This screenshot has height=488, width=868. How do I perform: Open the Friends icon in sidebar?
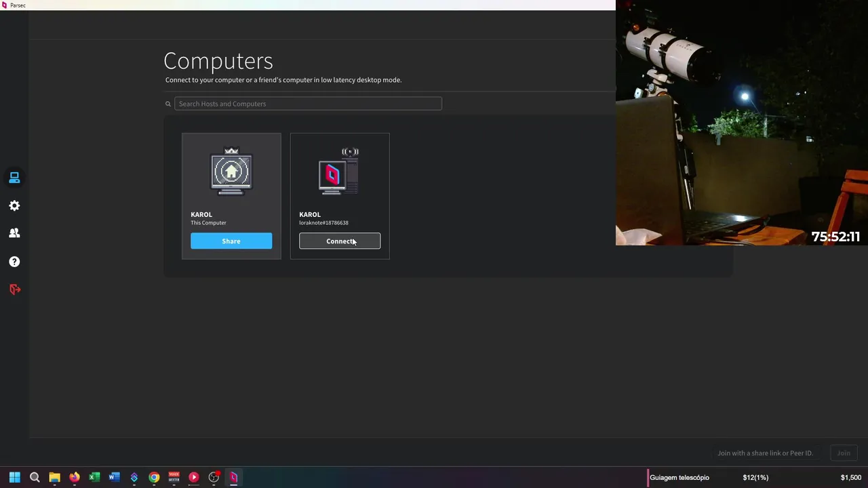pyautogui.click(x=14, y=233)
